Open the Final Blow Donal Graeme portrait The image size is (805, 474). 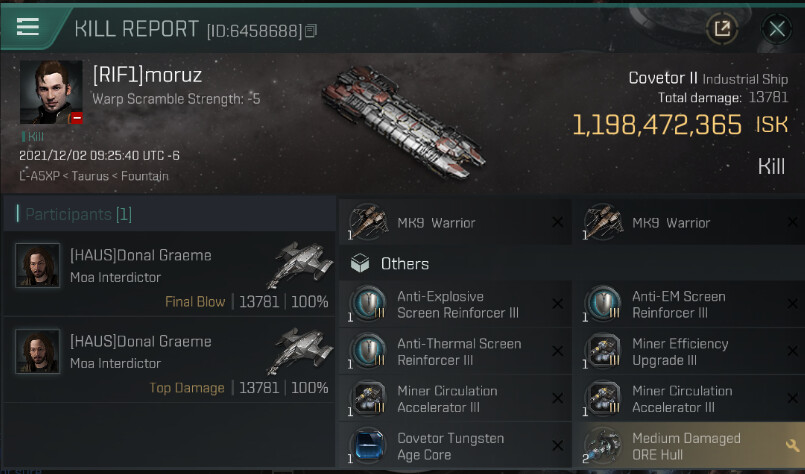coord(37,265)
